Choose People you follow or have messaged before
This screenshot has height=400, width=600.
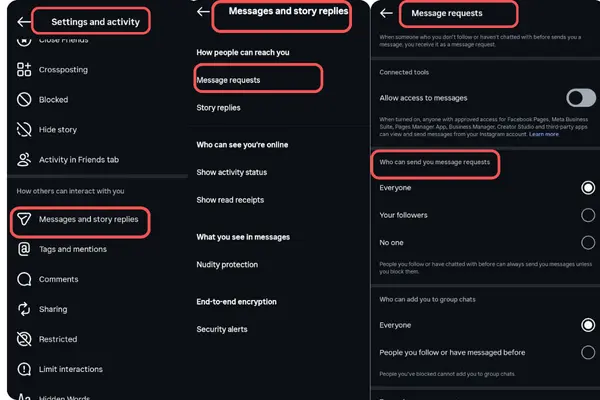[588, 352]
